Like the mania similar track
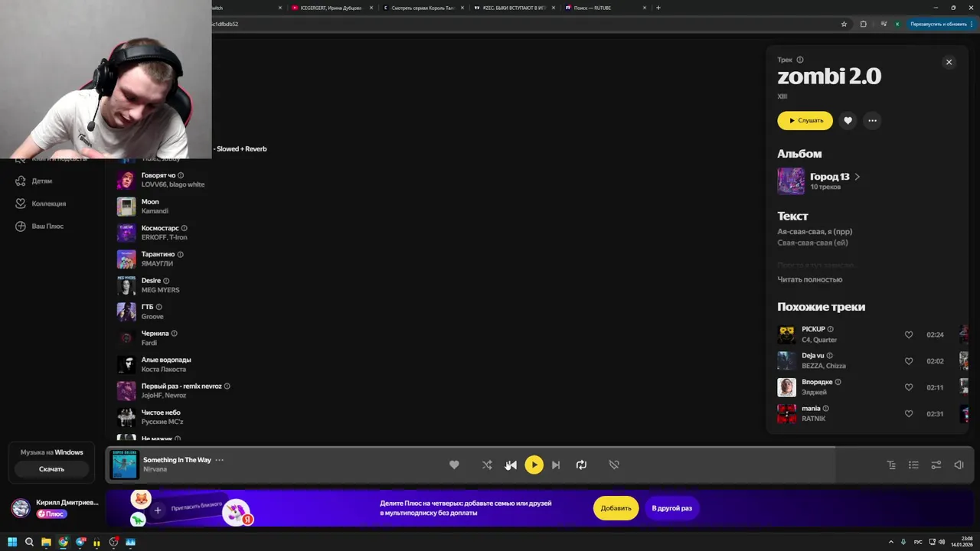The width and height of the screenshot is (980, 551). click(x=909, y=414)
